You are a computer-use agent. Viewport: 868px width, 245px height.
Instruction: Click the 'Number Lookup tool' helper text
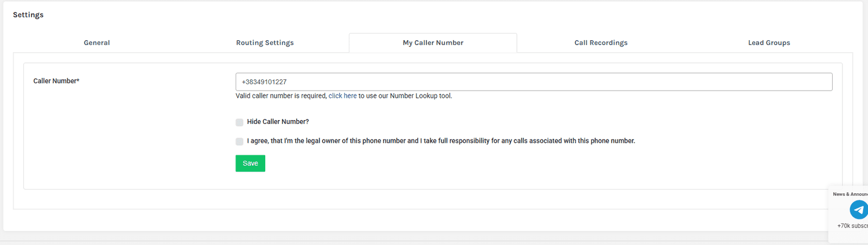420,96
